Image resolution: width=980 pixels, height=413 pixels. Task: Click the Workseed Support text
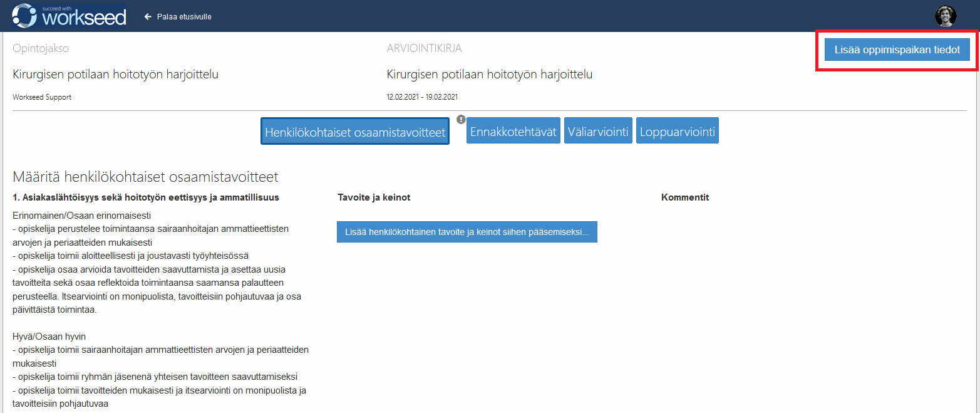[x=41, y=97]
